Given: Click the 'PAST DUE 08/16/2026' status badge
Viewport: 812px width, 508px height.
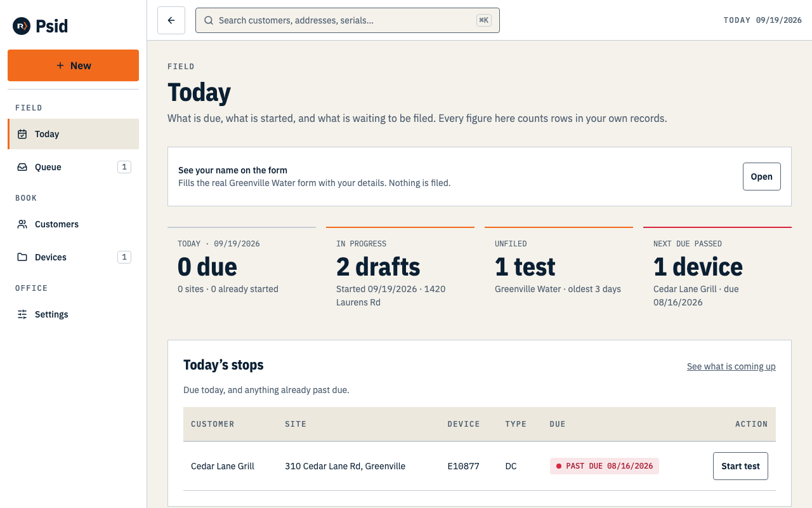Looking at the screenshot, I should click(x=605, y=466).
